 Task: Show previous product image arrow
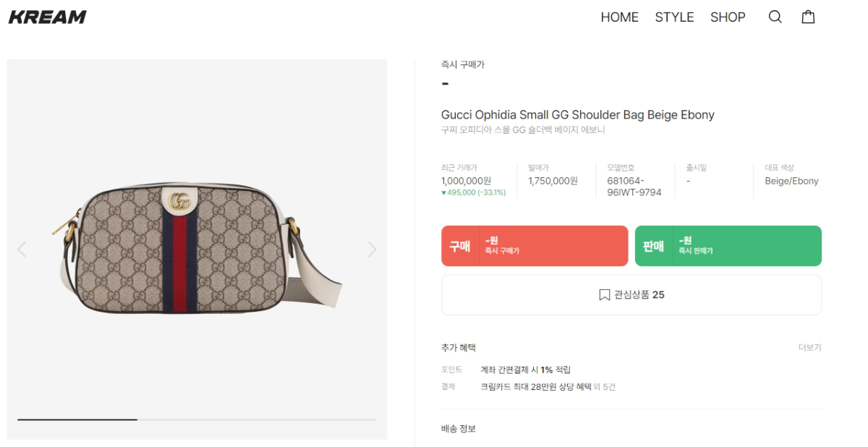pyautogui.click(x=22, y=250)
